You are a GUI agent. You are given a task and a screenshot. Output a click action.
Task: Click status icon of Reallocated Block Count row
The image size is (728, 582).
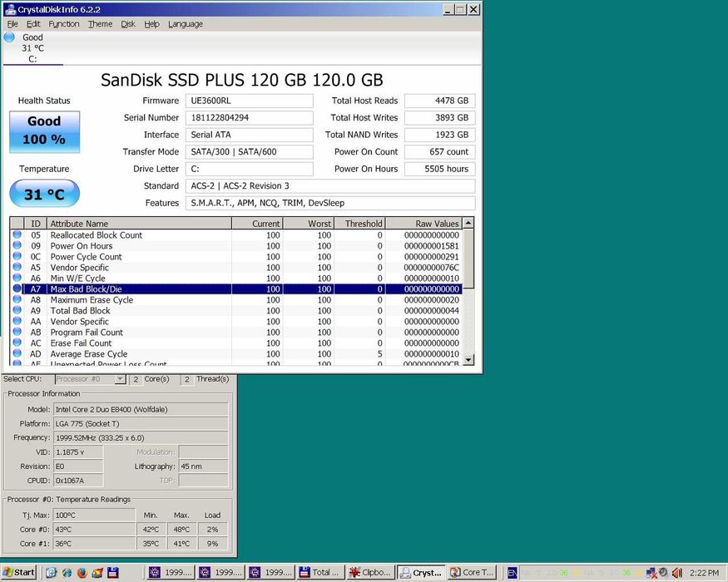pos(17,234)
